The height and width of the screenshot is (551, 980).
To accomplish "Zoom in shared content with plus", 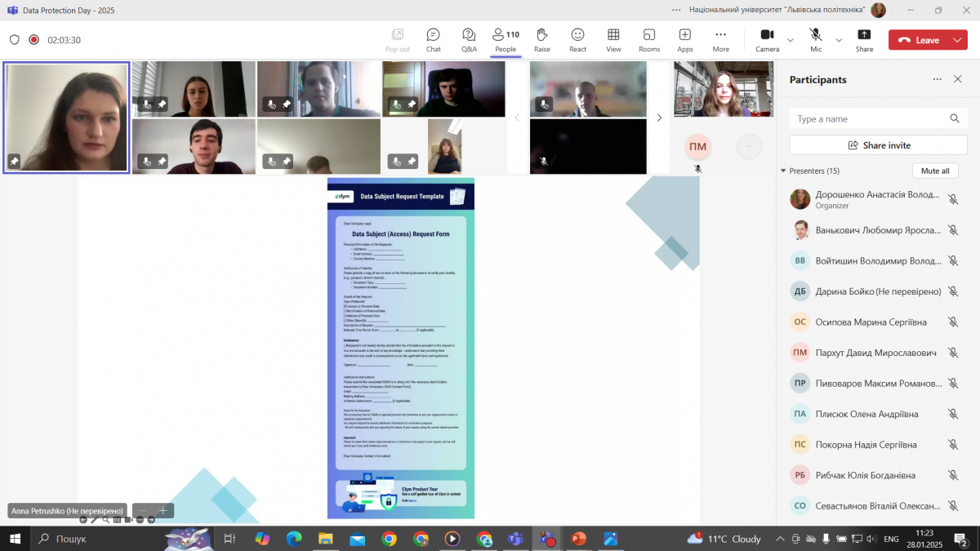I will (163, 510).
